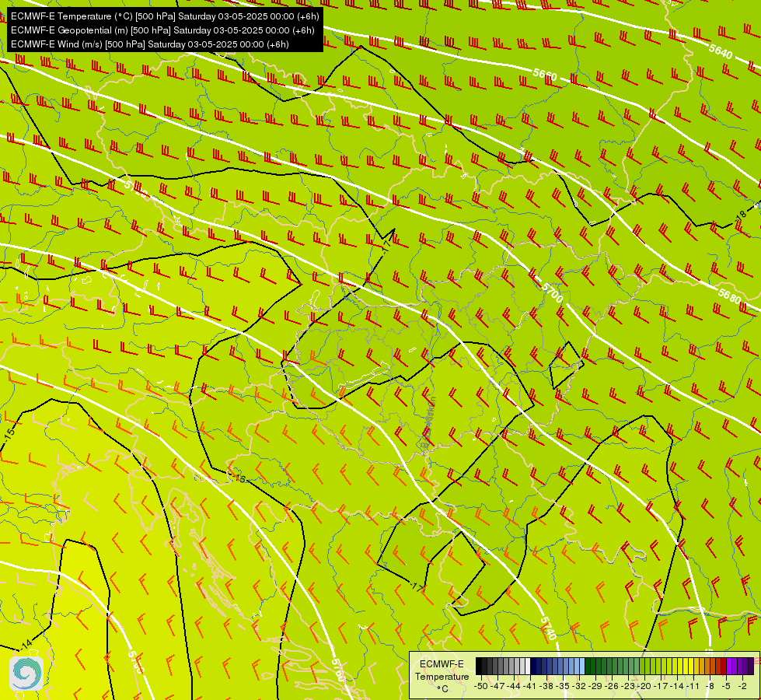Click the -17 value on the color legend
The width and height of the screenshot is (761, 700).
(662, 686)
